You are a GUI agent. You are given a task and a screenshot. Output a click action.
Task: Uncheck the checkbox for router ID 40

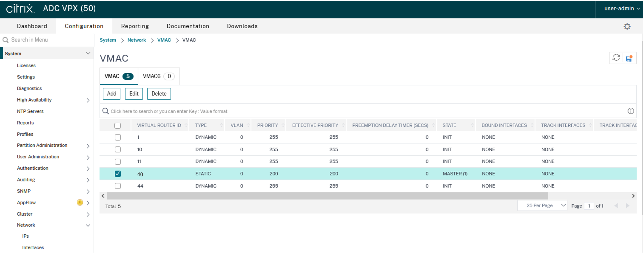pos(118,174)
